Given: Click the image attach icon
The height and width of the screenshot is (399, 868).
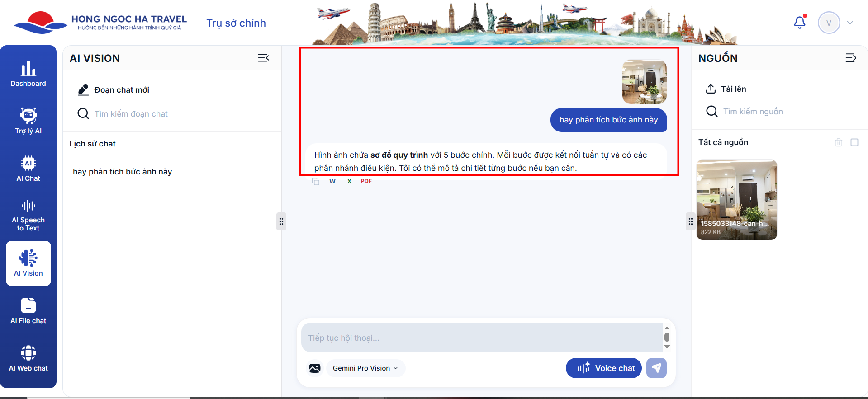Looking at the screenshot, I should coord(315,368).
